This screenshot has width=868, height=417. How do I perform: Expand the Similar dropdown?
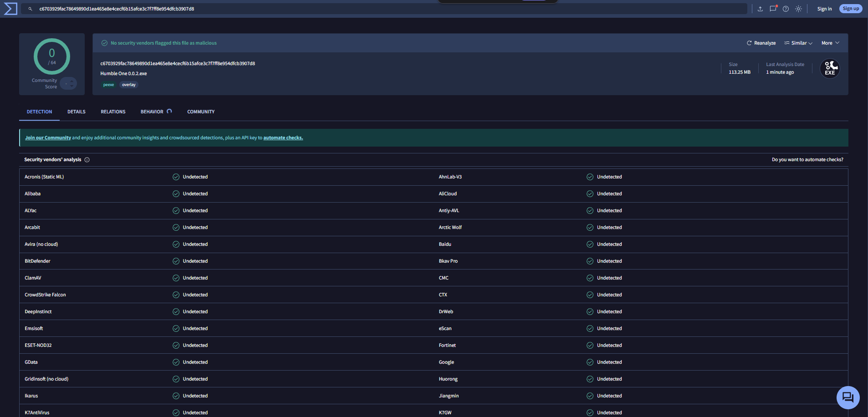click(798, 43)
